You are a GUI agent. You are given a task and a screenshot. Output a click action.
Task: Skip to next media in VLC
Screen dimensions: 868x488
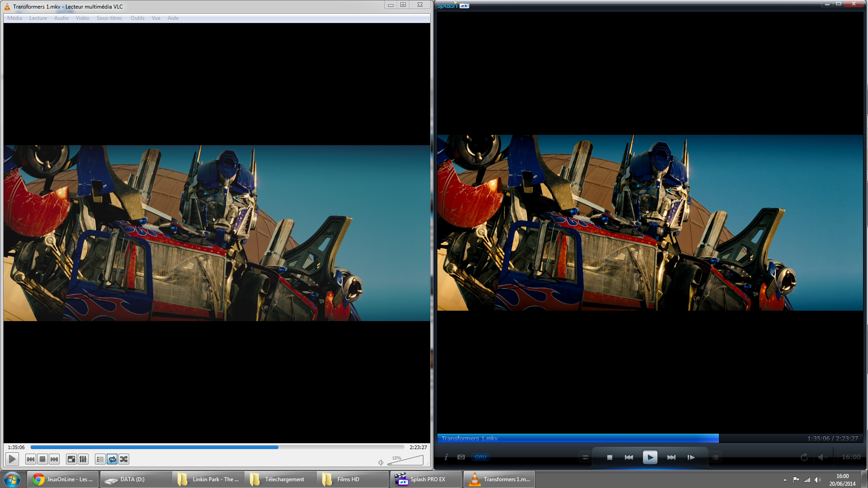coord(54,459)
